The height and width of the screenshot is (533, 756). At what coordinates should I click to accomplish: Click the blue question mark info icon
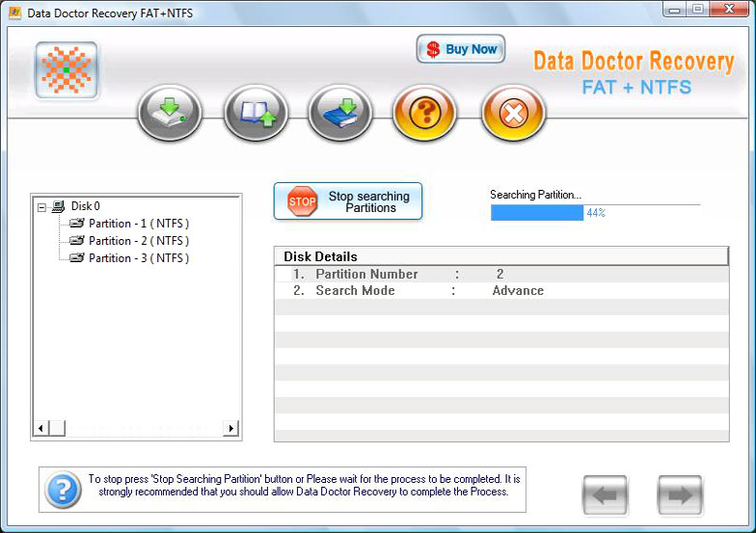pyautogui.click(x=63, y=490)
